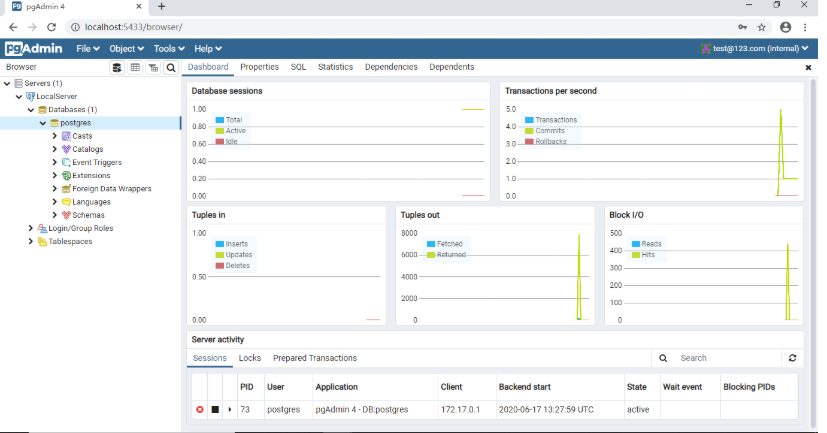Click the site information icon beside URL
Screen dimensions: 827x433
(75, 27)
